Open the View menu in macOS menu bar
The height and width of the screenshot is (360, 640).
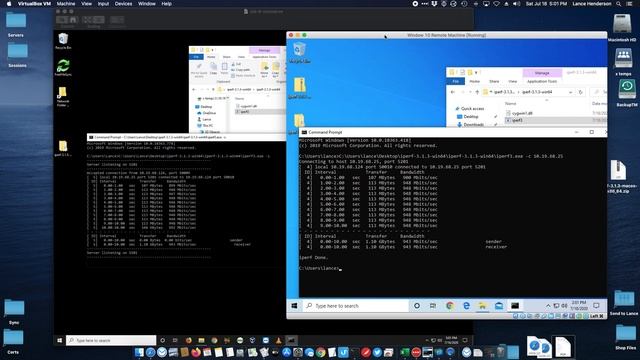pos(86,4)
